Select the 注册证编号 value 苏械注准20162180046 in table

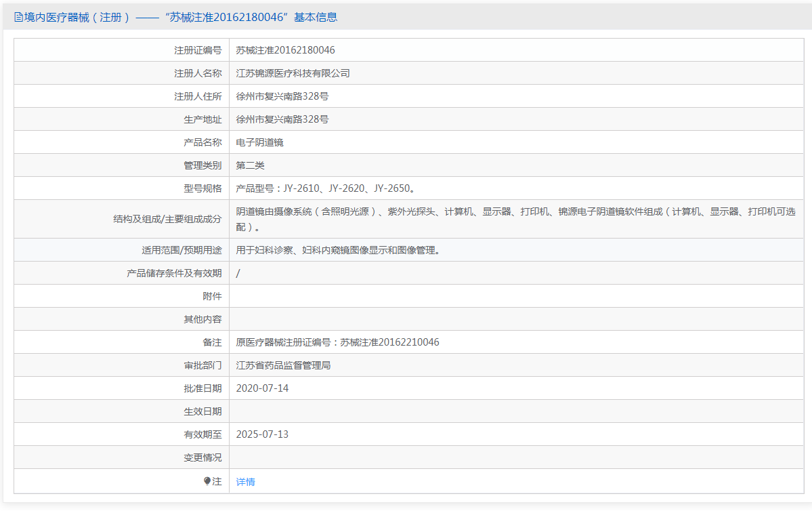pos(285,50)
